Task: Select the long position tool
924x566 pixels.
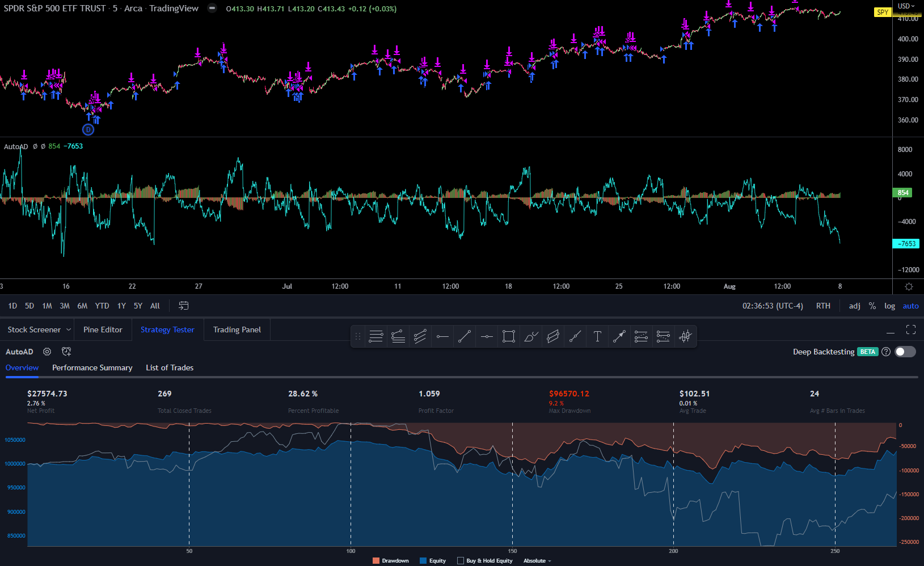Action: tap(641, 337)
